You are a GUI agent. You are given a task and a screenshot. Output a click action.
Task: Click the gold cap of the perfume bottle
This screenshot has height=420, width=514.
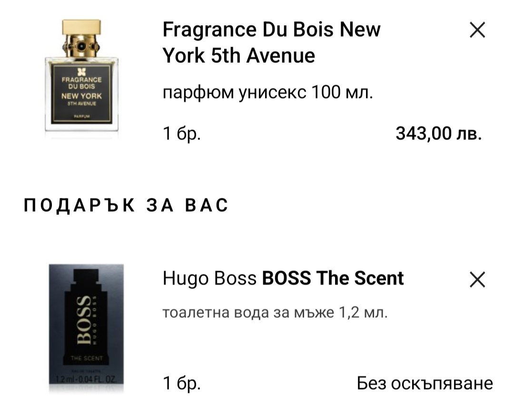[81, 27]
